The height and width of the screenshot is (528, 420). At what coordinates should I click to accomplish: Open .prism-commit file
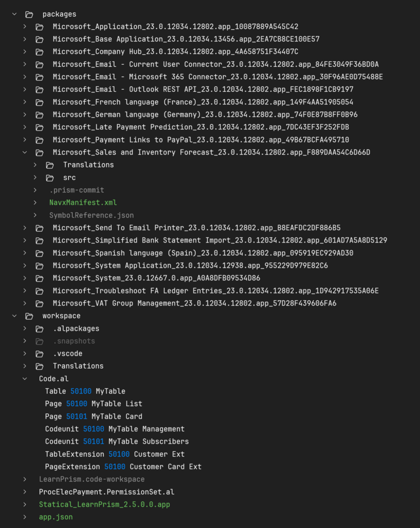tap(77, 190)
